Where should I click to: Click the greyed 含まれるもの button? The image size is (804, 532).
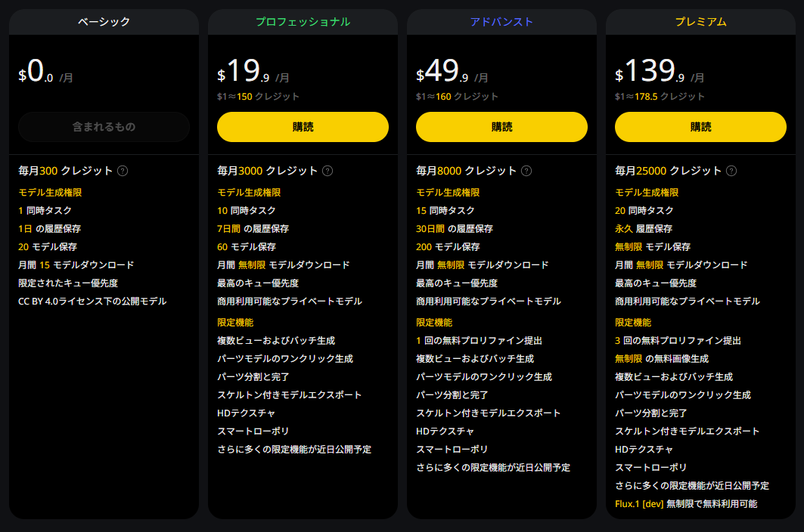(x=104, y=127)
